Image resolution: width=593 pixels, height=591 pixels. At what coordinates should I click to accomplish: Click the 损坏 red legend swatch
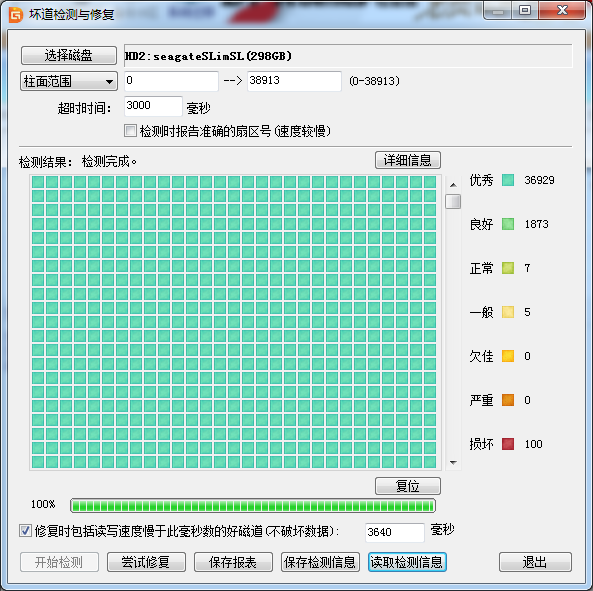tap(508, 444)
